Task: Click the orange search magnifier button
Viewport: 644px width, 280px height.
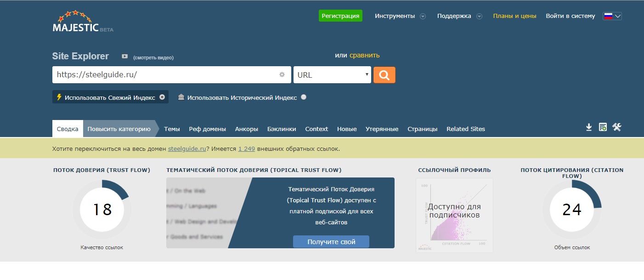Action: tap(384, 75)
